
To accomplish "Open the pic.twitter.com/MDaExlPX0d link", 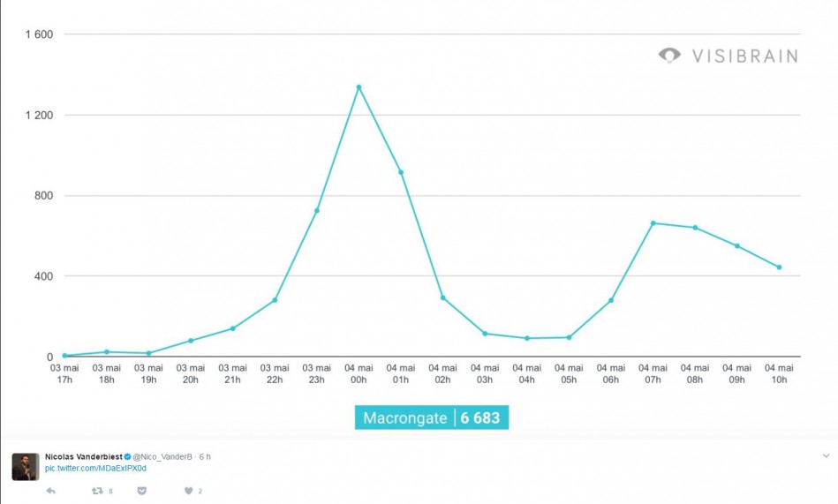I will (95, 468).
